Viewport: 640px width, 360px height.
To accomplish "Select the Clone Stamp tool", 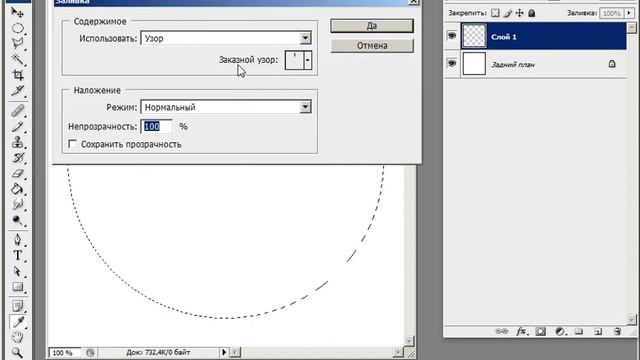I will 17,142.
